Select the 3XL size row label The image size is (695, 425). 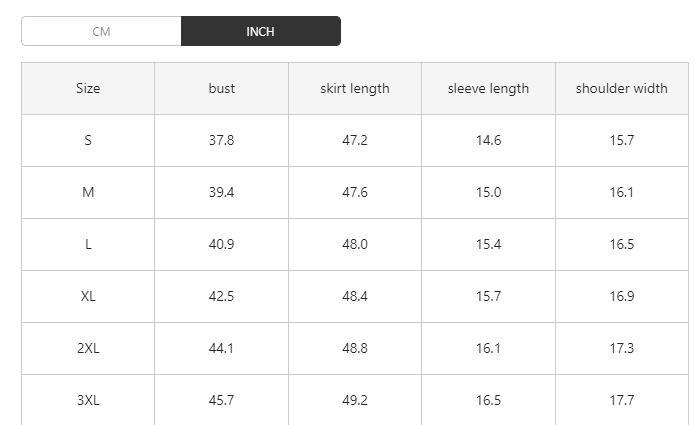tap(88, 400)
